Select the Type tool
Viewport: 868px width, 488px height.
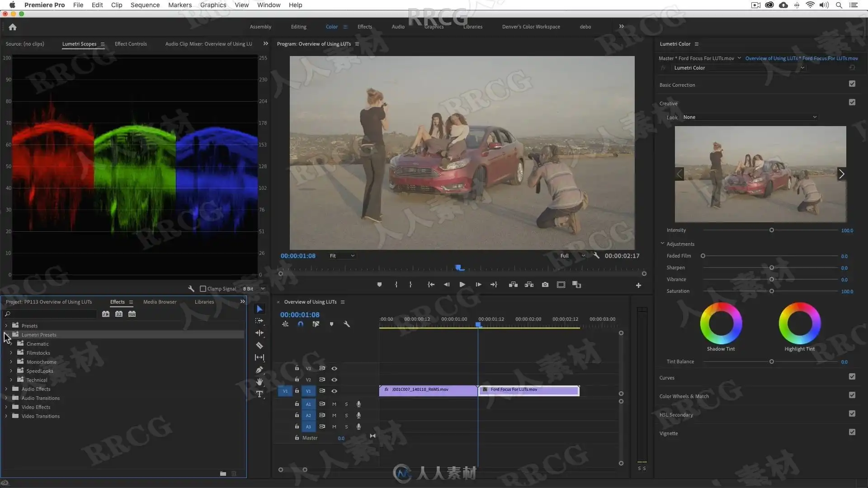(259, 394)
